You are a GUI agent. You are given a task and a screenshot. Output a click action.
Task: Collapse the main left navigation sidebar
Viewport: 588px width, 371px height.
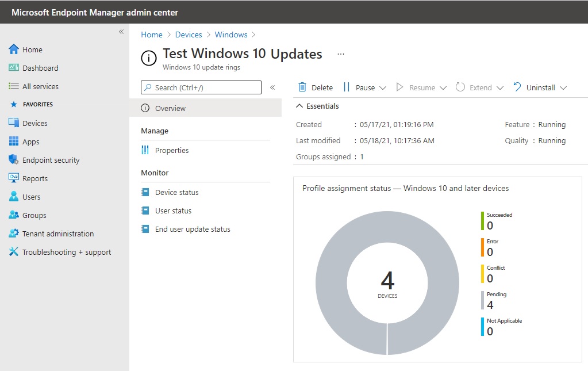pos(121,32)
